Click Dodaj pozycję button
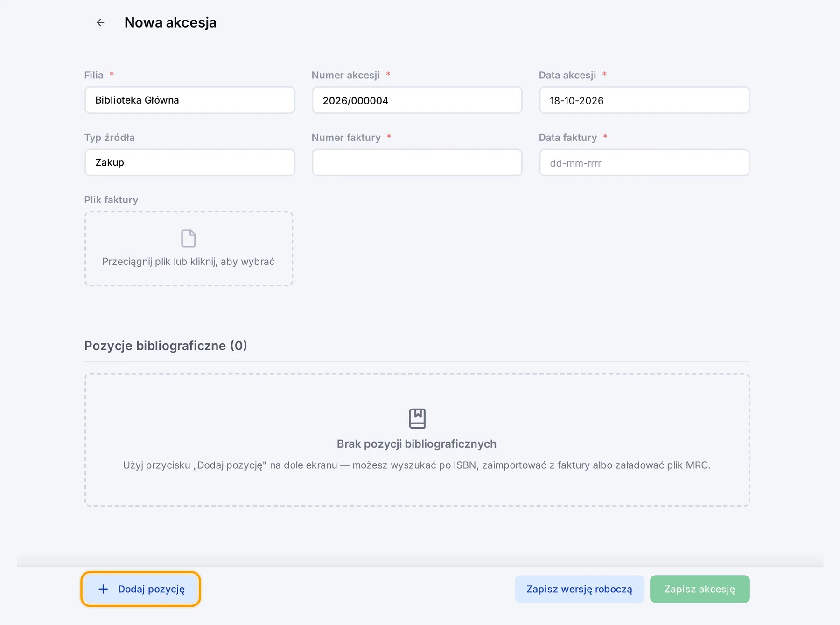 tap(140, 589)
